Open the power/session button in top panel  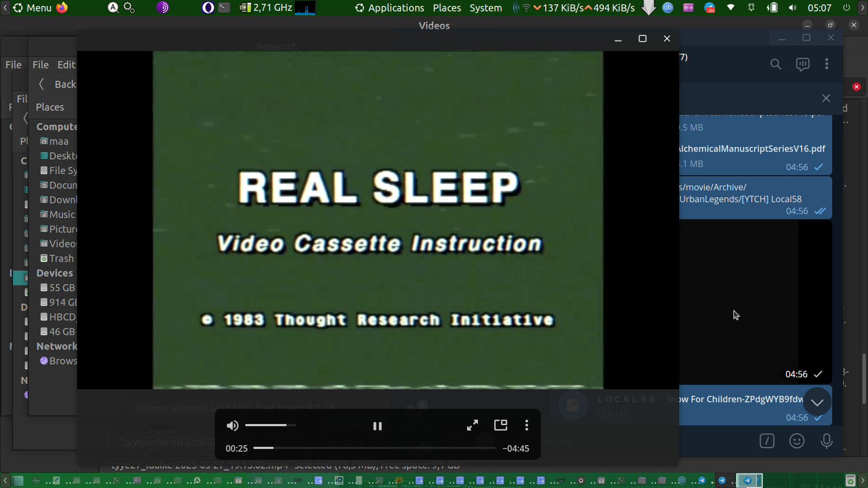tap(847, 8)
